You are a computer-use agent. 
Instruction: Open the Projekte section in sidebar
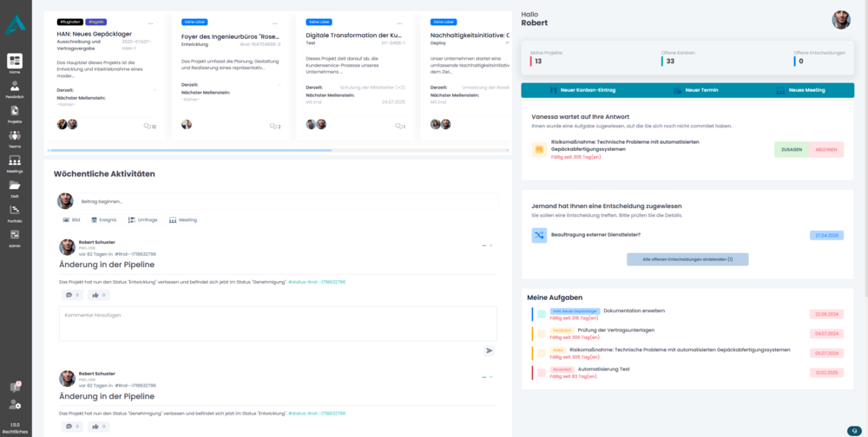pos(15,111)
